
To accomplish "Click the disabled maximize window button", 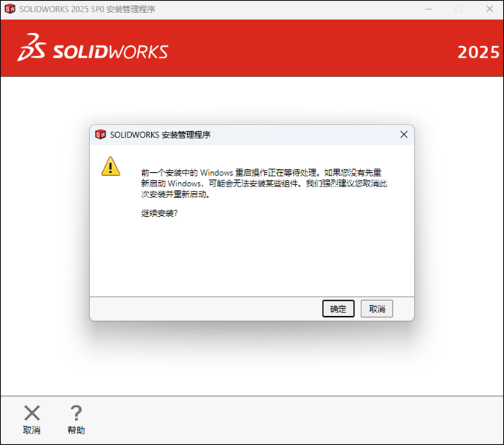I will (x=459, y=9).
